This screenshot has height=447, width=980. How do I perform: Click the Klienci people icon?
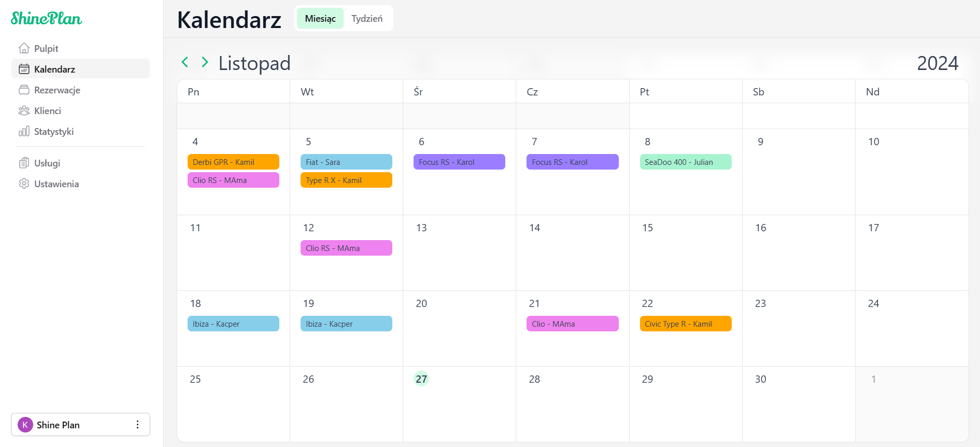pyautogui.click(x=24, y=110)
